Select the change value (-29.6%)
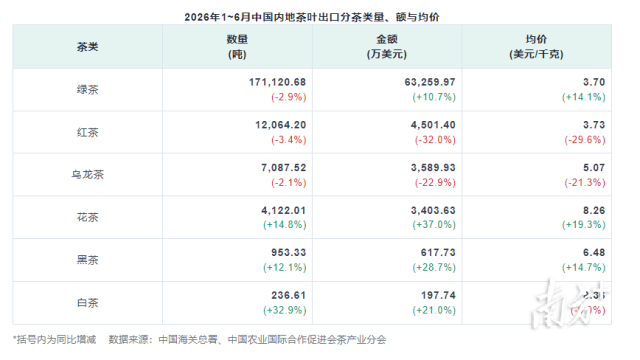This screenshot has width=640, height=360. (x=585, y=140)
